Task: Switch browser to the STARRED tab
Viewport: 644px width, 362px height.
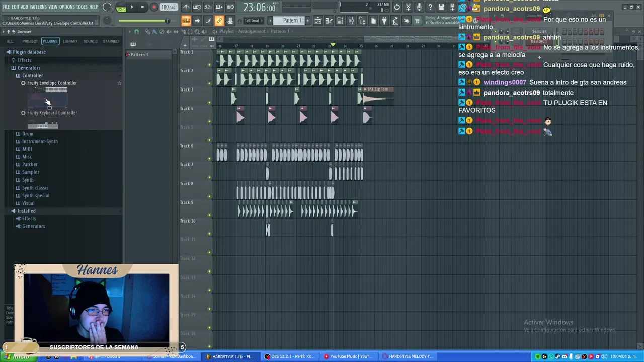Action: tap(111, 41)
